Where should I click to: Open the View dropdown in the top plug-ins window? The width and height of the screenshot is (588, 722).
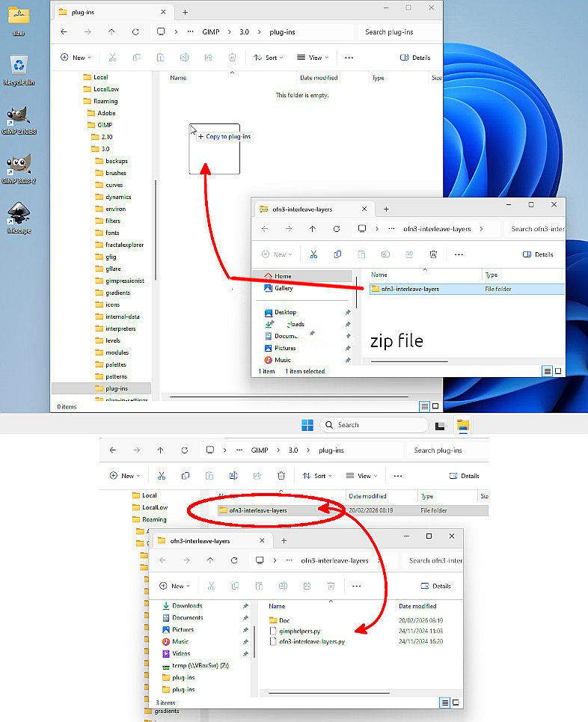coord(313,58)
